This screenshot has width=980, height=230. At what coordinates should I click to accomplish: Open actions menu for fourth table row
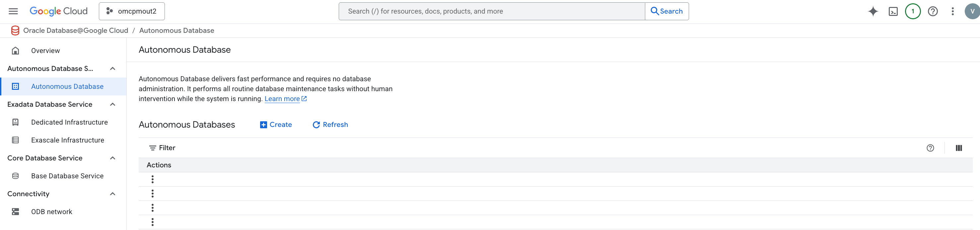153,222
